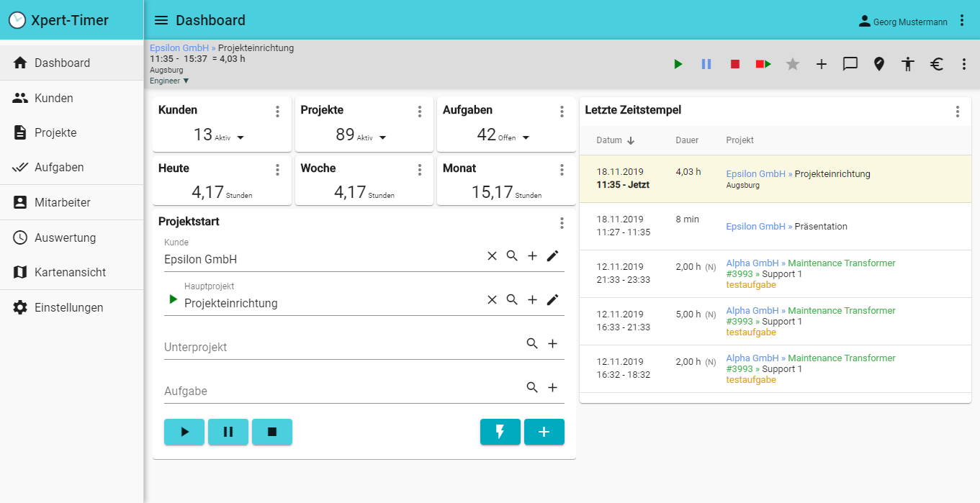This screenshot has width=980, height=503.
Task: Open the Aufgaben Offen dropdown
Action: coord(526,137)
